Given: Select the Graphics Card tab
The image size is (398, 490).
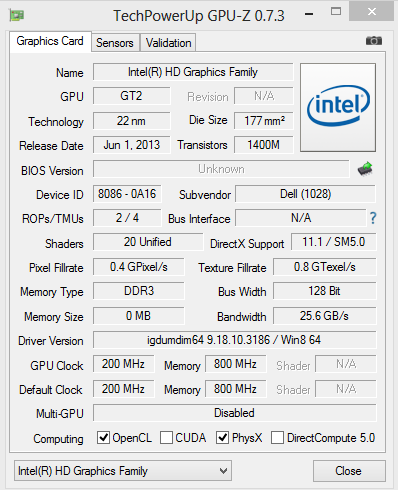Looking at the screenshot, I should [50, 41].
